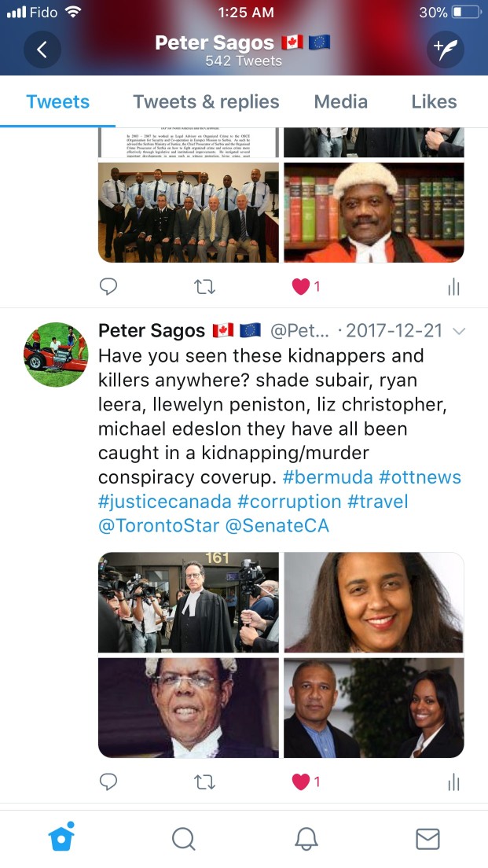
Task: Unlike the kidnappers tweet via red heart
Action: (301, 782)
